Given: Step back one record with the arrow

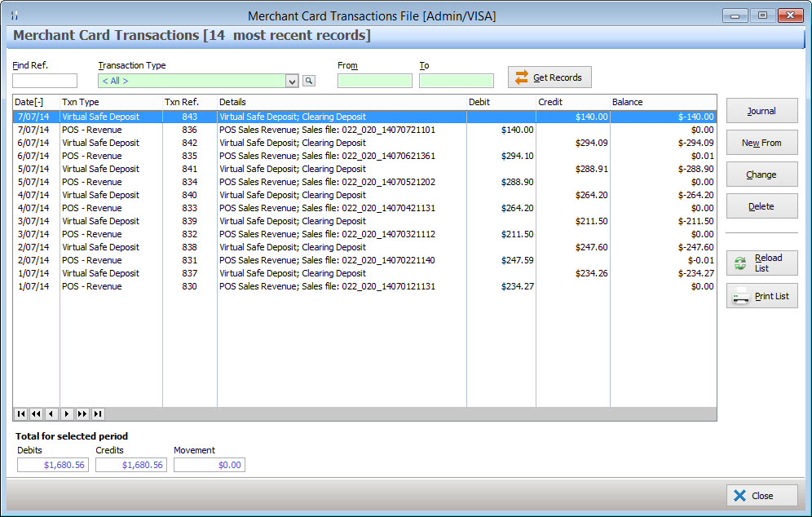Looking at the screenshot, I should (x=51, y=414).
